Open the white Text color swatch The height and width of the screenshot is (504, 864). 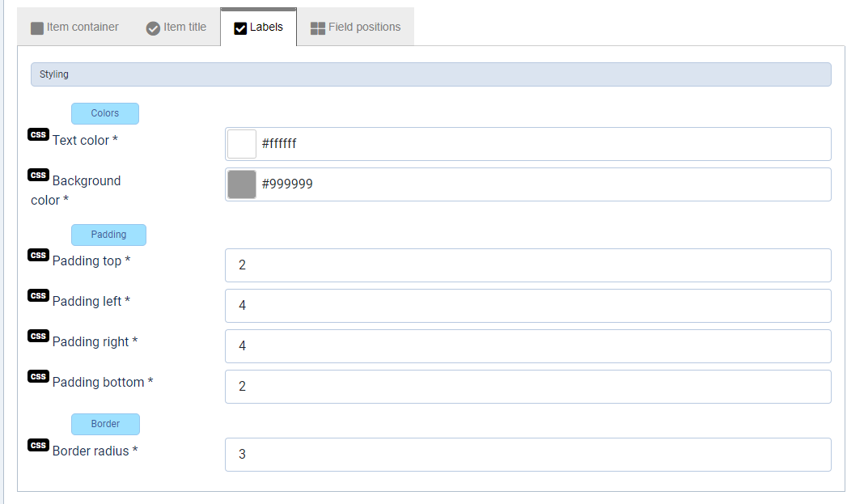242,144
